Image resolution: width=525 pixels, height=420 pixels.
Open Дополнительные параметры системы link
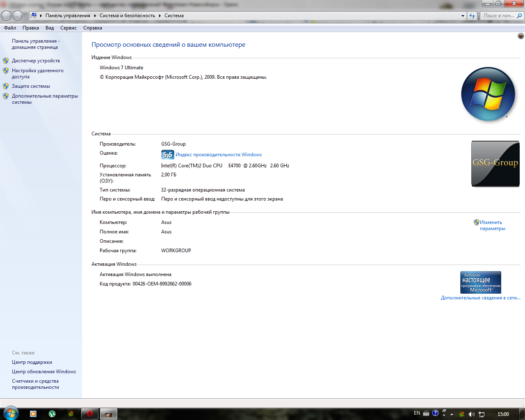tap(45, 99)
